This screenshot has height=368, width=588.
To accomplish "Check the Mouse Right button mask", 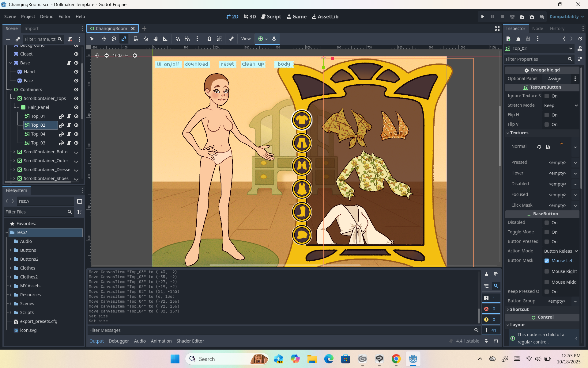I will [547, 271].
